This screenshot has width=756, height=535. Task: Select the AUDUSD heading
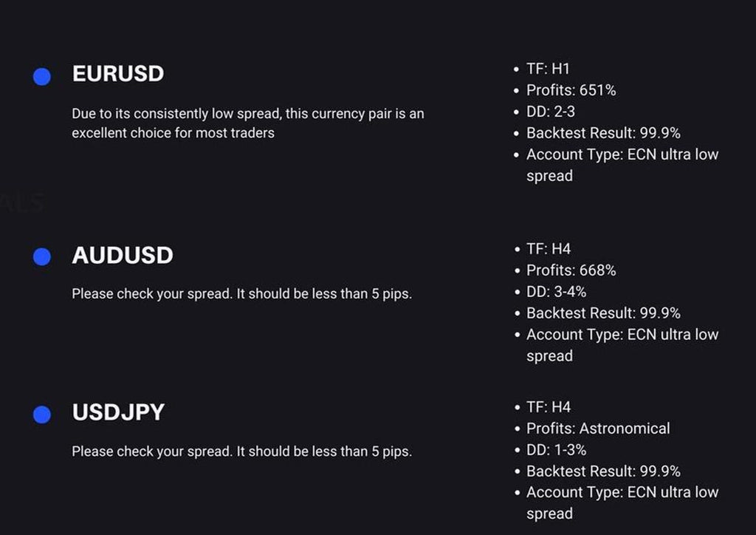123,256
